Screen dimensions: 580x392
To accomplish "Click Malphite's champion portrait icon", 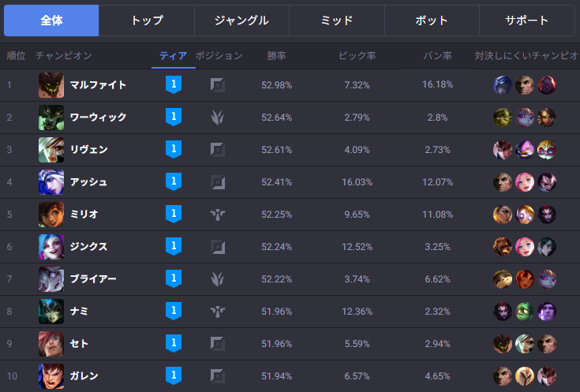I will coord(51,85).
